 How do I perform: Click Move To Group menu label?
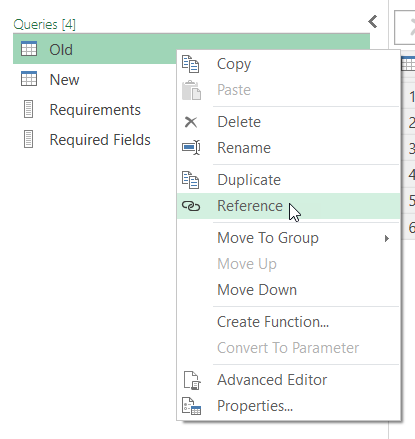pyautogui.click(x=268, y=238)
